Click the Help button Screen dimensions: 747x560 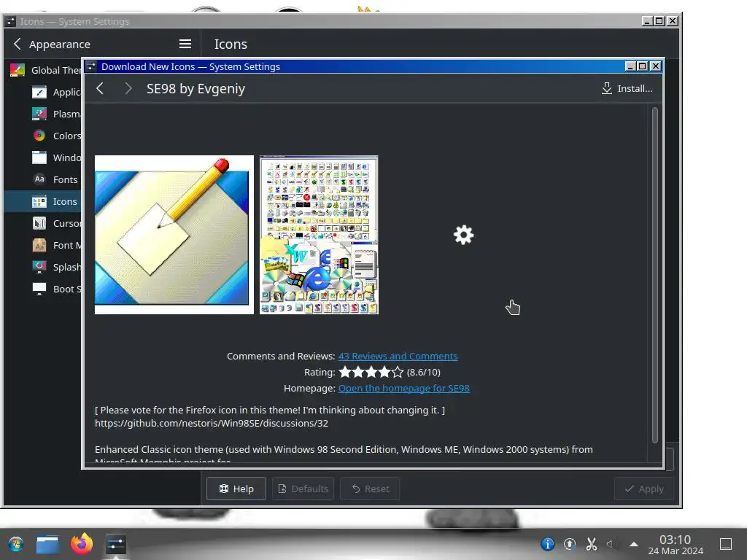(x=236, y=489)
